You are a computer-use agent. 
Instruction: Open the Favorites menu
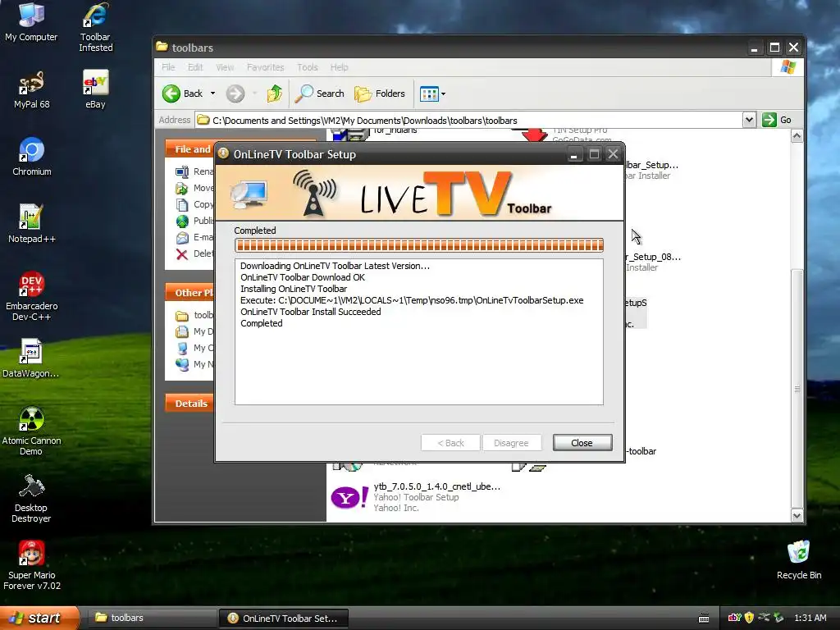pyautogui.click(x=265, y=67)
